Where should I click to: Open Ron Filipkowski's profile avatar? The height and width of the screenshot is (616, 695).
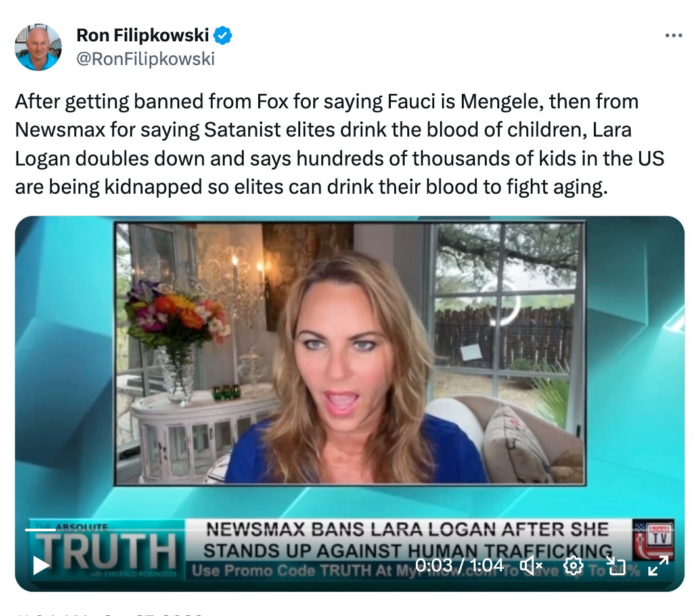(38, 47)
